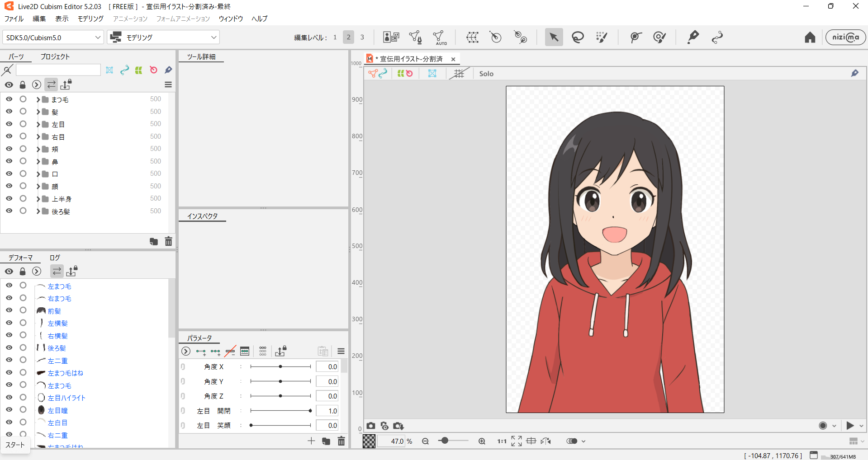
Task: Toggle visibility of 前髪 deformer
Action: 9,310
